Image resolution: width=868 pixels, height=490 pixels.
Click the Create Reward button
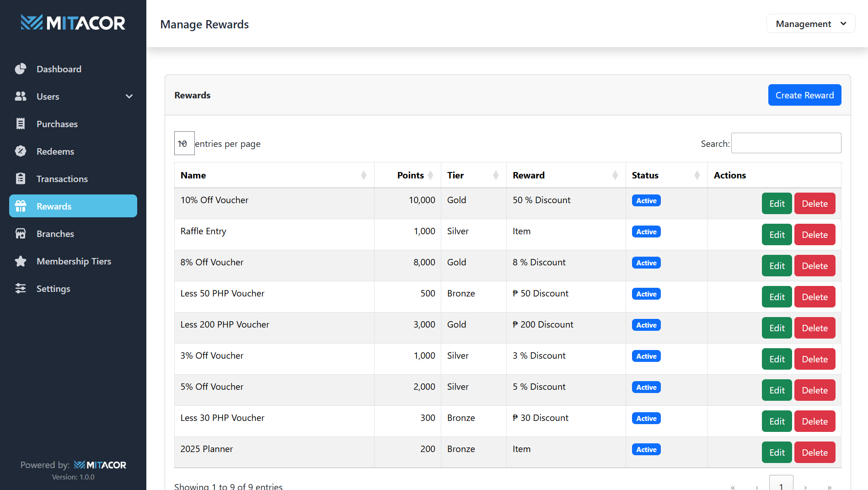click(x=804, y=95)
